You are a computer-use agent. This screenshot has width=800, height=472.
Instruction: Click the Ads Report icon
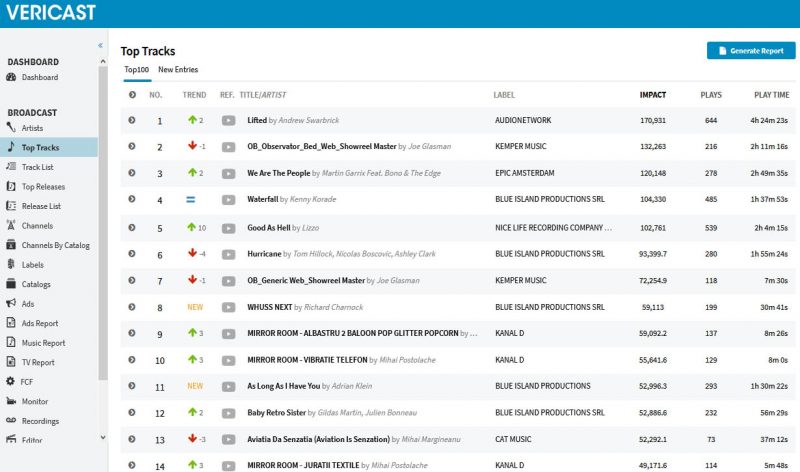coord(11,322)
